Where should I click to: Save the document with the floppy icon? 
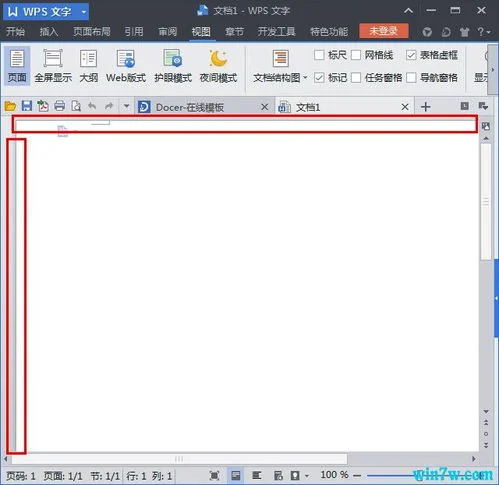pyautogui.click(x=27, y=106)
